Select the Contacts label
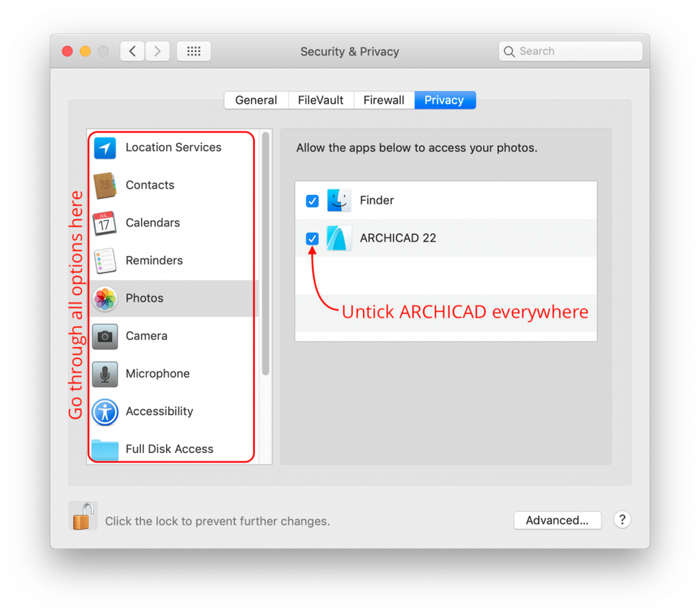The image size is (700, 615). (150, 185)
